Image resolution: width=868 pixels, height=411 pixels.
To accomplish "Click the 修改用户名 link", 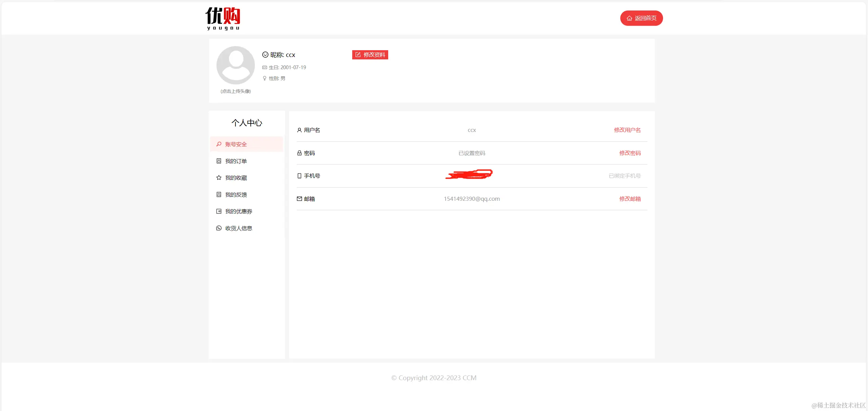I will (627, 130).
